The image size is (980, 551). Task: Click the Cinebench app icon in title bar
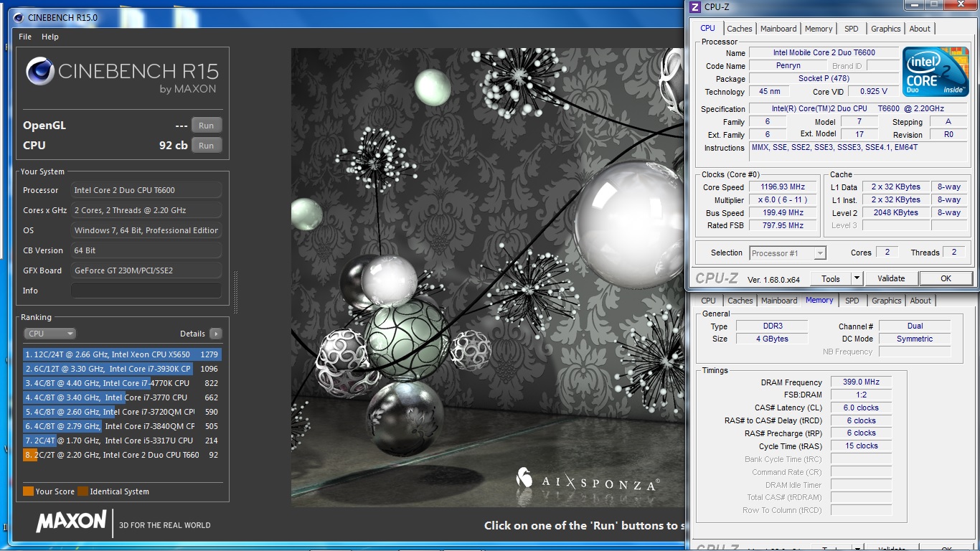(x=17, y=17)
